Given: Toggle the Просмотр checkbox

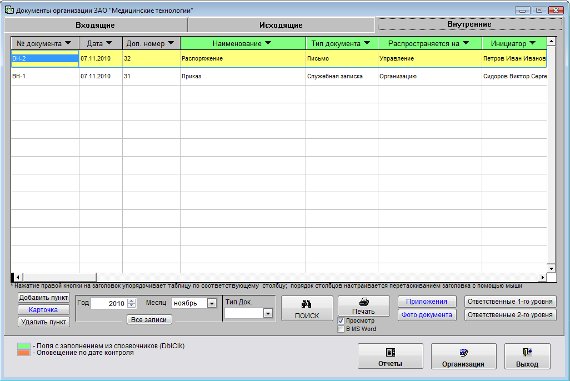Looking at the screenshot, I should (x=341, y=321).
